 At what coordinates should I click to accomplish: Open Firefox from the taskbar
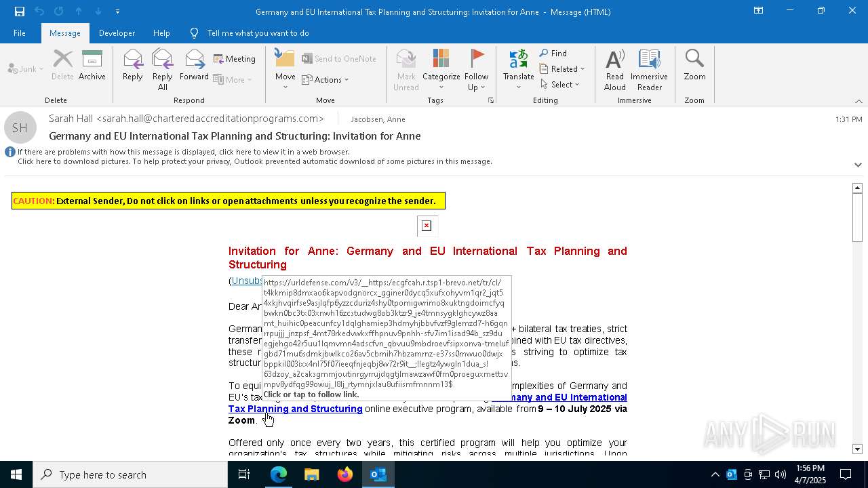(345, 474)
